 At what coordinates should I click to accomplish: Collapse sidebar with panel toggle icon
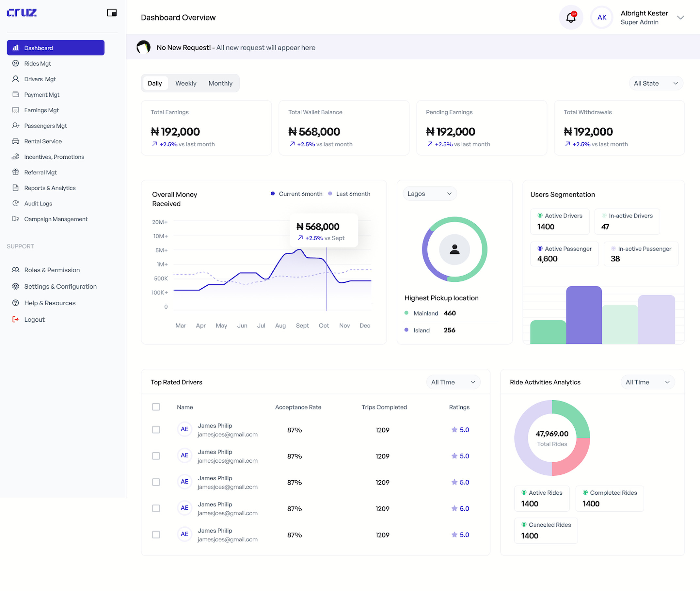(x=112, y=13)
